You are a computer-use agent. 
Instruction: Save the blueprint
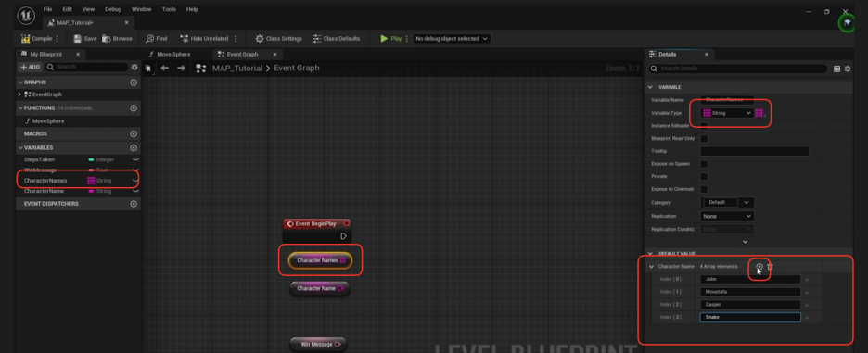[x=85, y=39]
